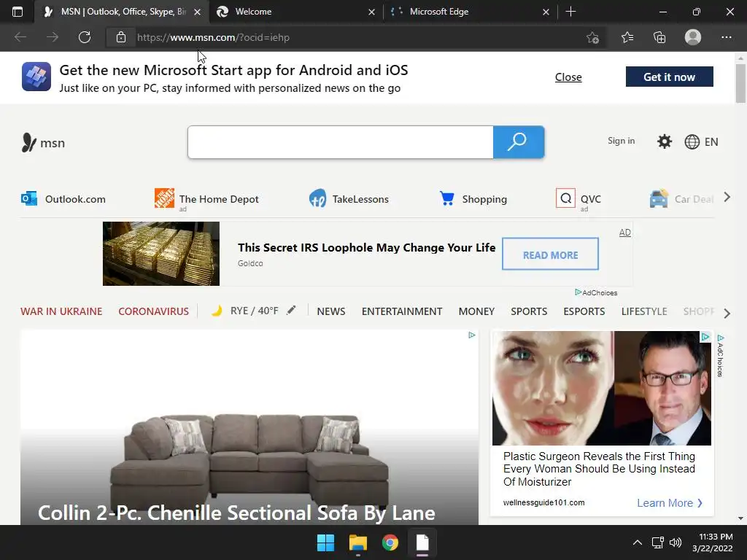The height and width of the screenshot is (560, 747).
Task: Open the Windows Start menu
Action: [x=326, y=542]
